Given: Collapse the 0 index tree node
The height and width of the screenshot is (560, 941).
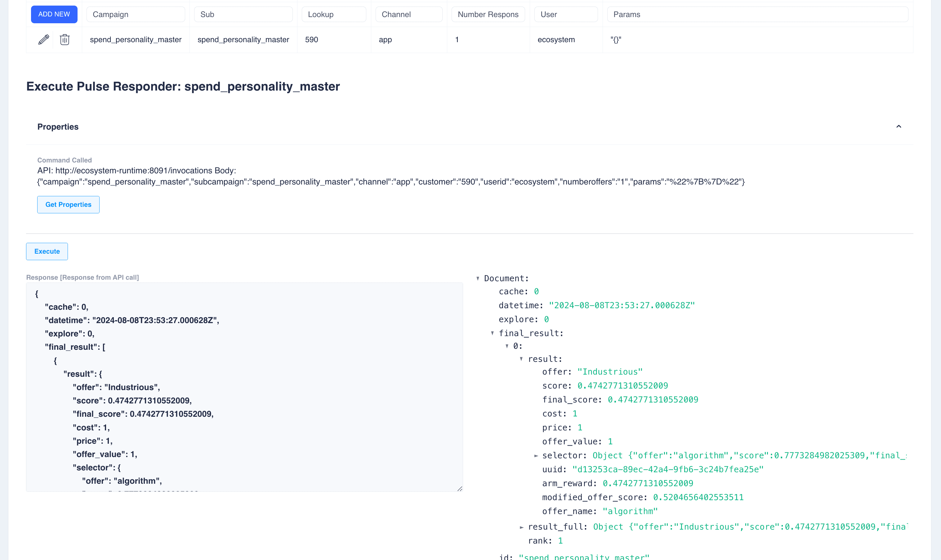Looking at the screenshot, I should click(x=507, y=346).
